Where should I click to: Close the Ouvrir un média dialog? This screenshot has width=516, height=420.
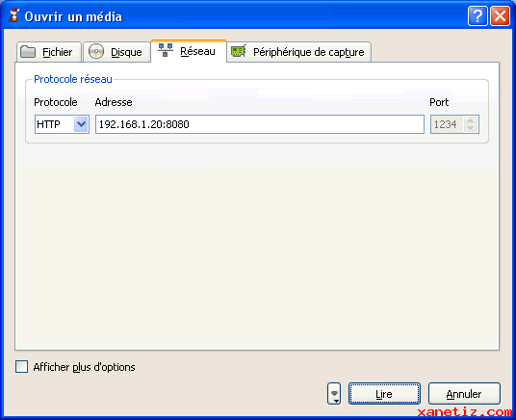pyautogui.click(x=501, y=15)
